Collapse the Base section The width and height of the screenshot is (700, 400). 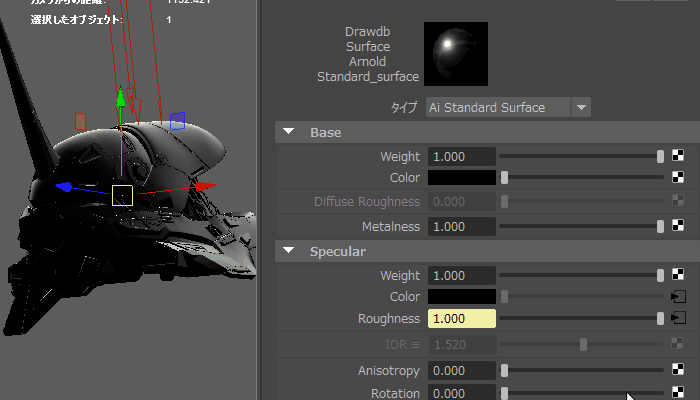click(289, 132)
